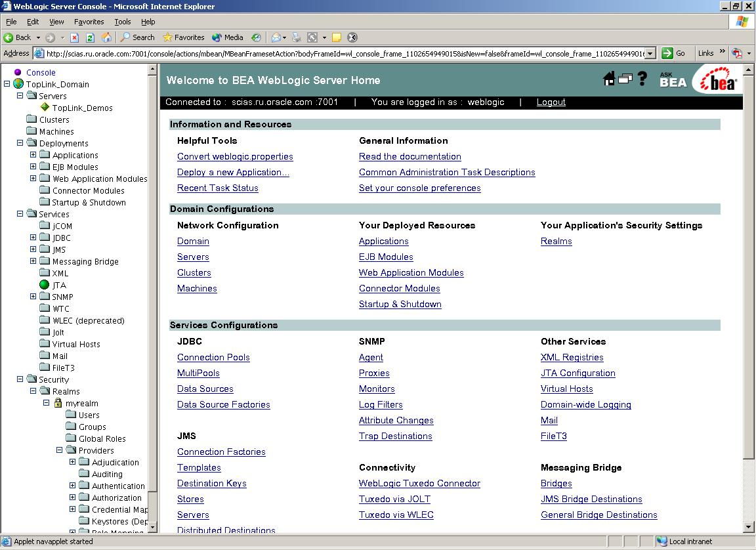Viewport: 756px width, 550px height.
Task: Click the Logout link
Action: (x=551, y=102)
